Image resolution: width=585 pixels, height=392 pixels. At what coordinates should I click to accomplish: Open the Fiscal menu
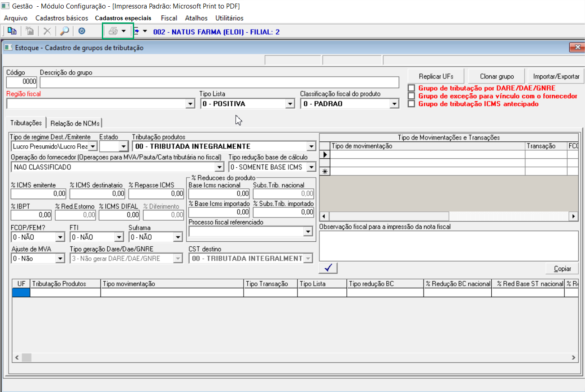169,18
